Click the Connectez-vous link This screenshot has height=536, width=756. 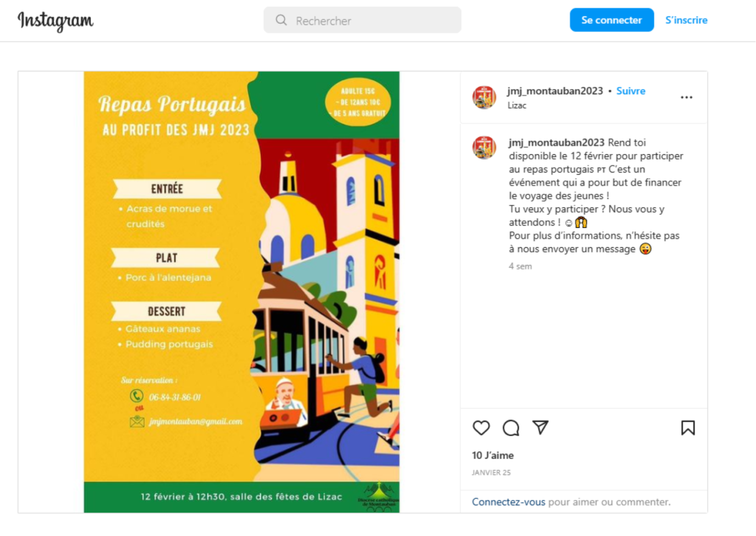(509, 502)
